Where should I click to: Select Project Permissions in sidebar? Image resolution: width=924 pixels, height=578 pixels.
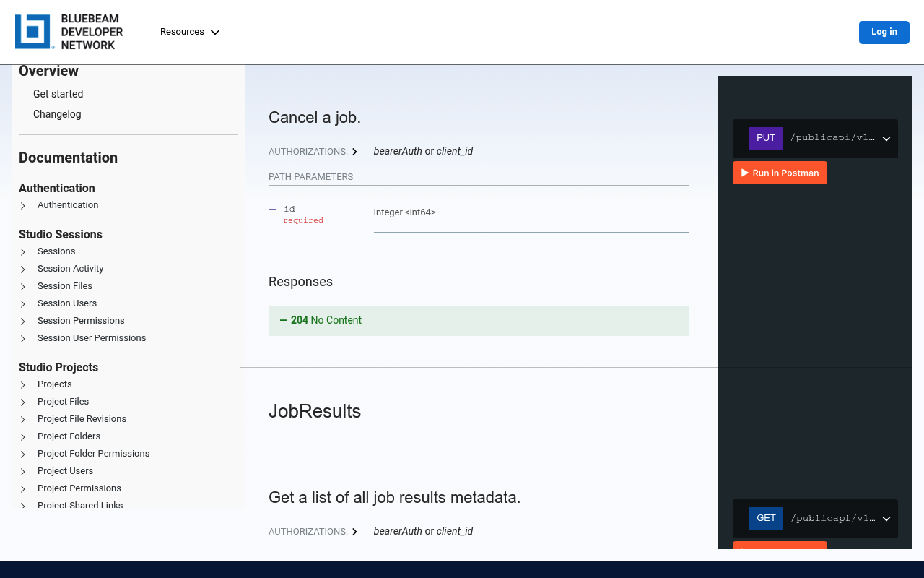tap(79, 488)
